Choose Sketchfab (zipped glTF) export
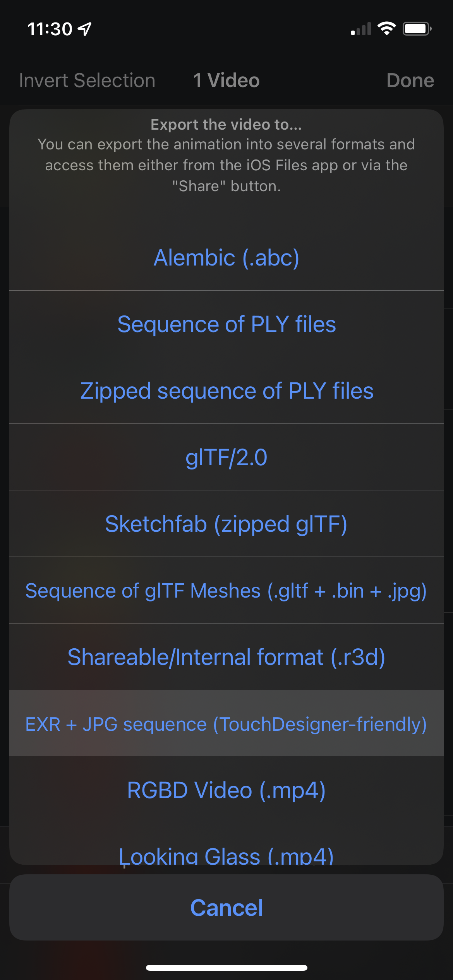Viewport: 453px width, 980px height. [x=226, y=524]
